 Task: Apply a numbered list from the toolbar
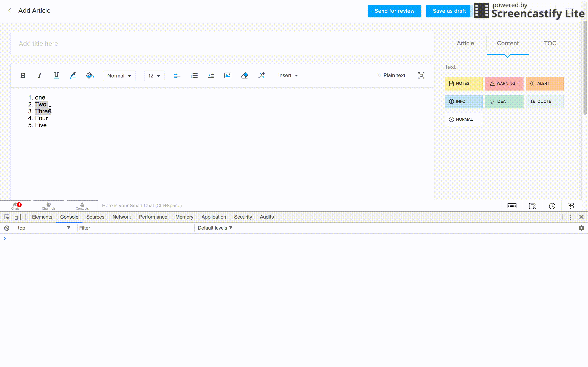coord(194,75)
